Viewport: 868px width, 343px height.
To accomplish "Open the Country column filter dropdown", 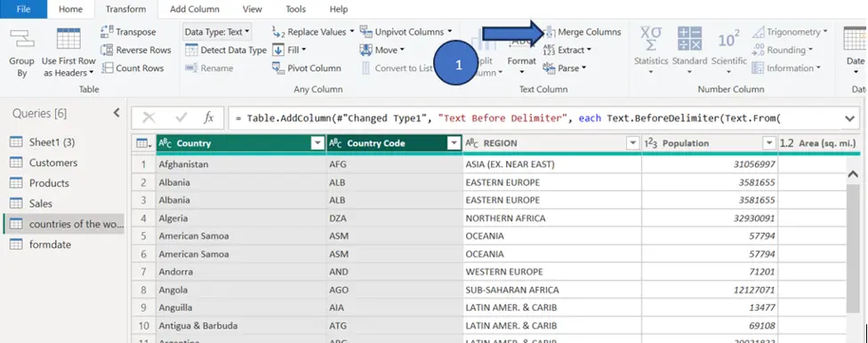I will (x=317, y=143).
